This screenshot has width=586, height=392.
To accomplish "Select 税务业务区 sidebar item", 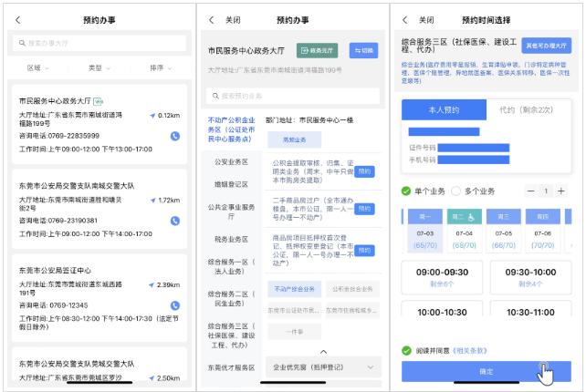I will click(x=231, y=240).
